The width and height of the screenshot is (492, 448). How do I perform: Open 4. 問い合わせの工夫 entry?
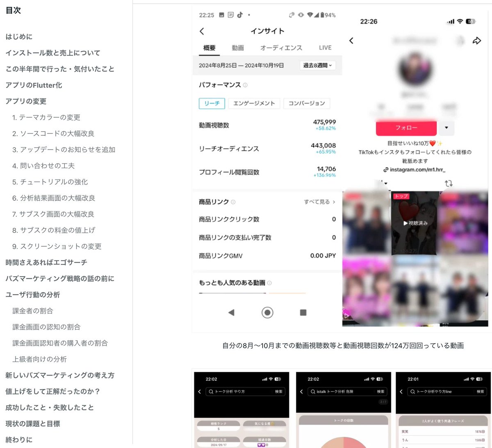[x=43, y=166]
